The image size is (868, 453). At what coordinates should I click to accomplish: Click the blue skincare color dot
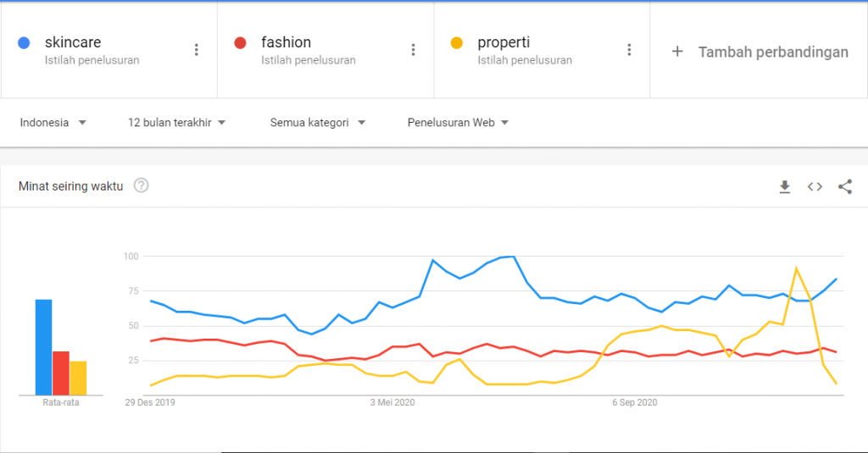pos(24,42)
